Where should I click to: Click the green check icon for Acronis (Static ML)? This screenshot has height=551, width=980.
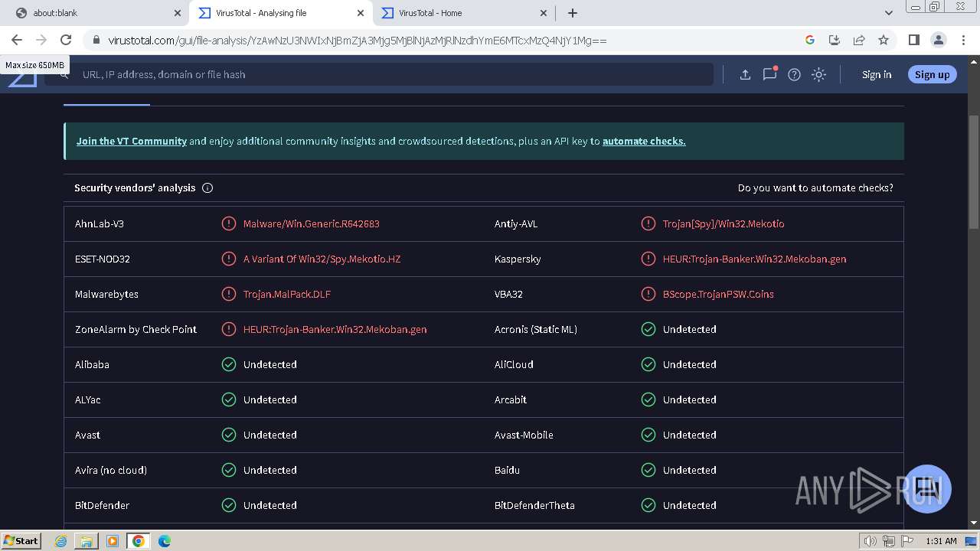[x=648, y=329]
